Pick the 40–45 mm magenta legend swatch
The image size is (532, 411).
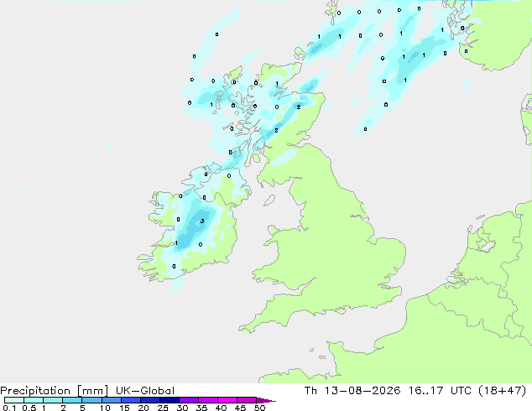pyautogui.click(x=227, y=400)
